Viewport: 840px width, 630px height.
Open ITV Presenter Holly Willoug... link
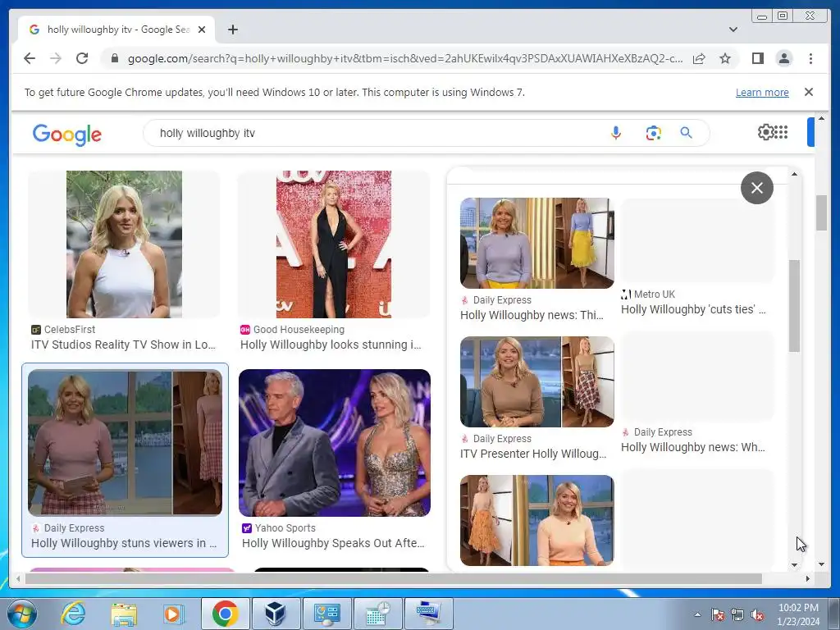533,453
